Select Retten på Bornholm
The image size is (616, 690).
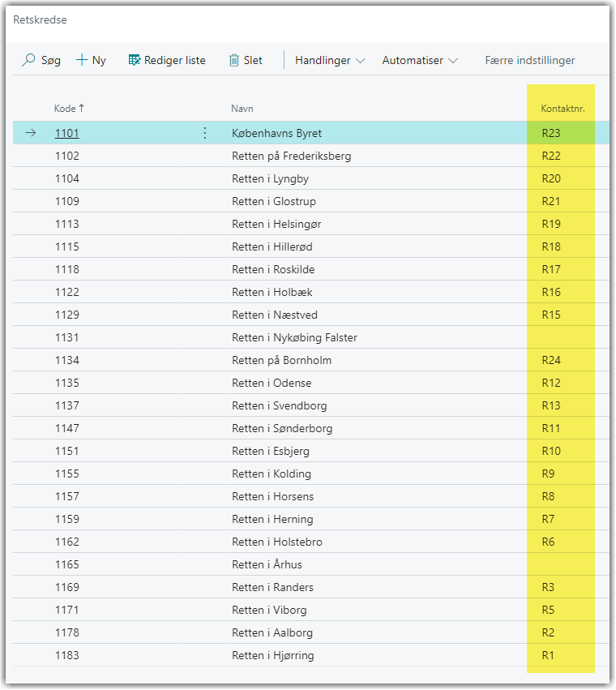[x=281, y=360]
